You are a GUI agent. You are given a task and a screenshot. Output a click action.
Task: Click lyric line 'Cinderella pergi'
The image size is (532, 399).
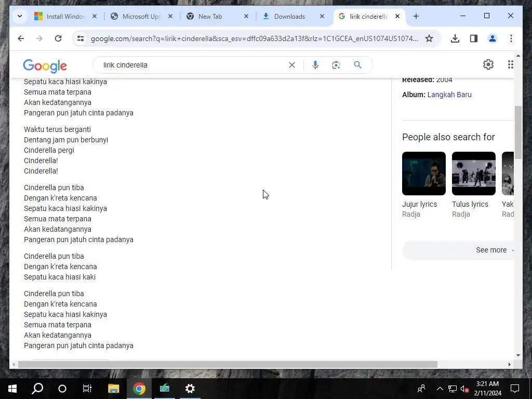tap(49, 150)
